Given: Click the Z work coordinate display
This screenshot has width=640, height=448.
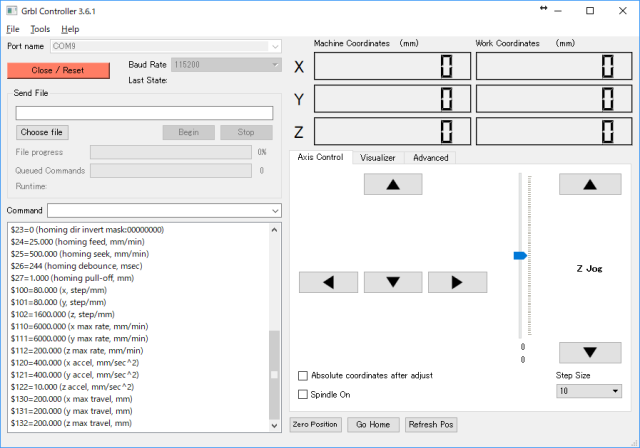Looking at the screenshot, I should (554, 131).
